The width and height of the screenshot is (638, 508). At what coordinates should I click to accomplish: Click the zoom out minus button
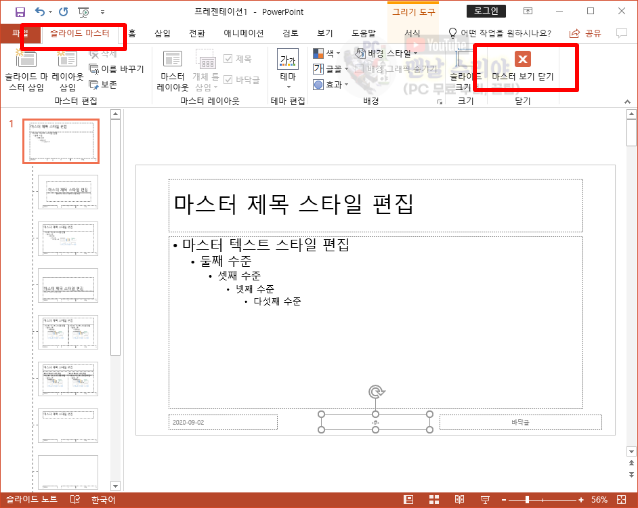(x=504, y=500)
